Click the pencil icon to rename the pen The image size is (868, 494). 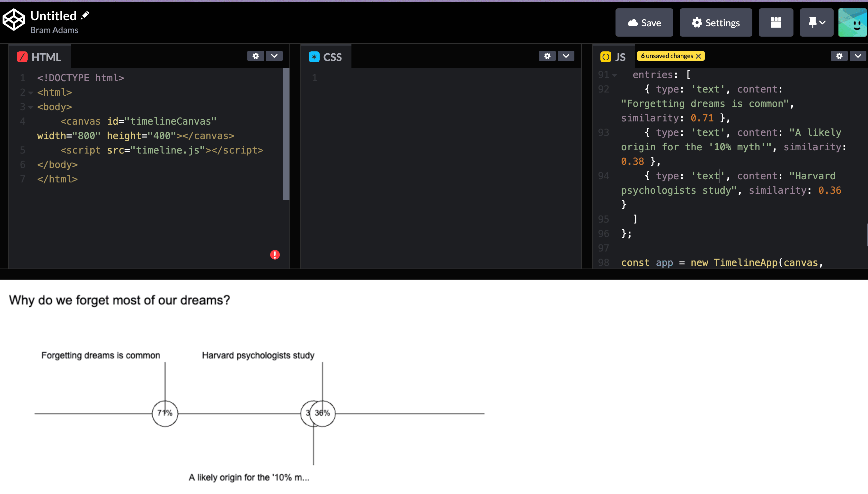[85, 15]
